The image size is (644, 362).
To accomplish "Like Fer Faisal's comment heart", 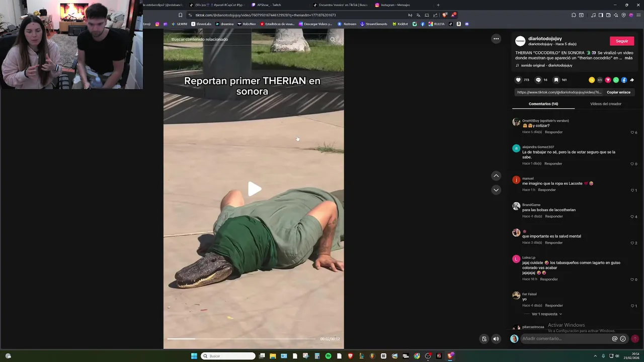I will (632, 306).
